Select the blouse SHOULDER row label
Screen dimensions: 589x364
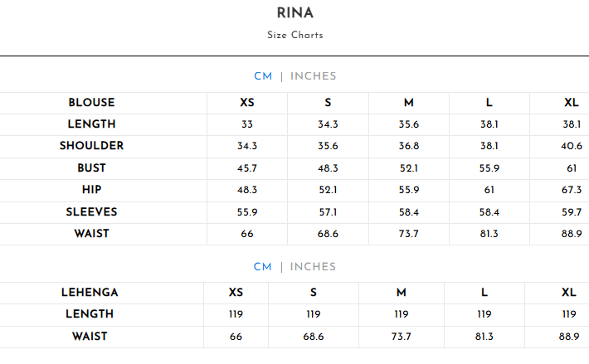91,146
